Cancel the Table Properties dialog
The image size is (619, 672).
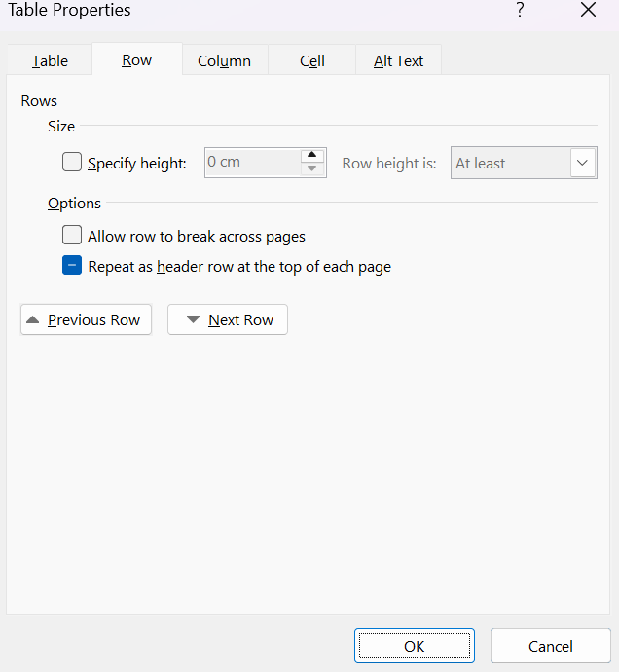pos(550,646)
